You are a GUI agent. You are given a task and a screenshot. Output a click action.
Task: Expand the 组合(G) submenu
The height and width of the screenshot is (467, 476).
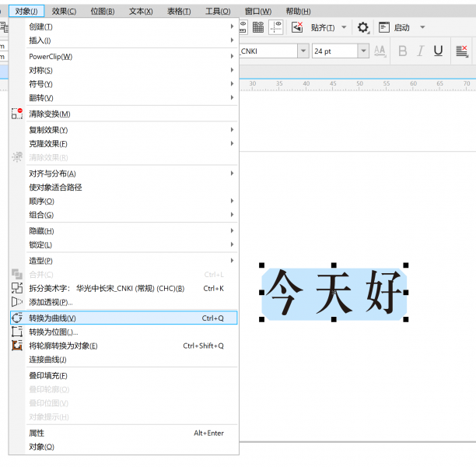(131, 215)
